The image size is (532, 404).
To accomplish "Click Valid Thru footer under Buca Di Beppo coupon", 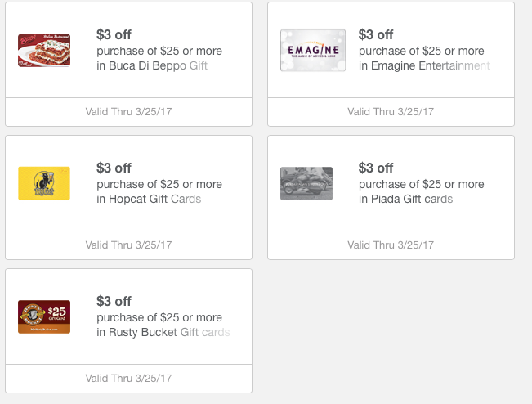I will [128, 111].
